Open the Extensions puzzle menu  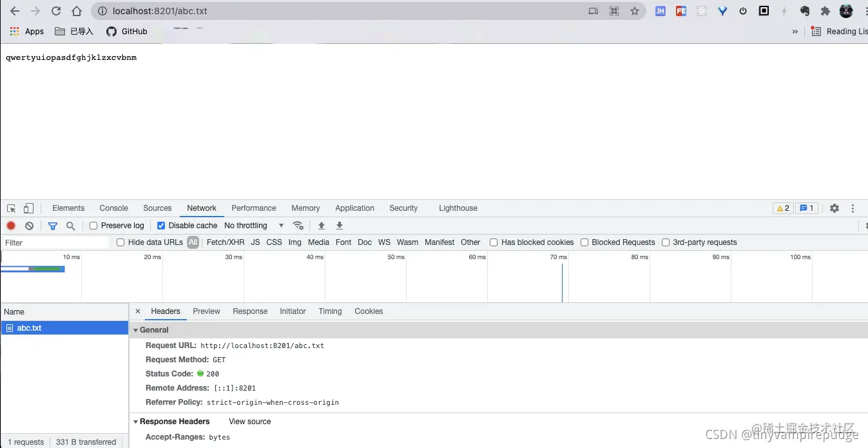click(825, 11)
